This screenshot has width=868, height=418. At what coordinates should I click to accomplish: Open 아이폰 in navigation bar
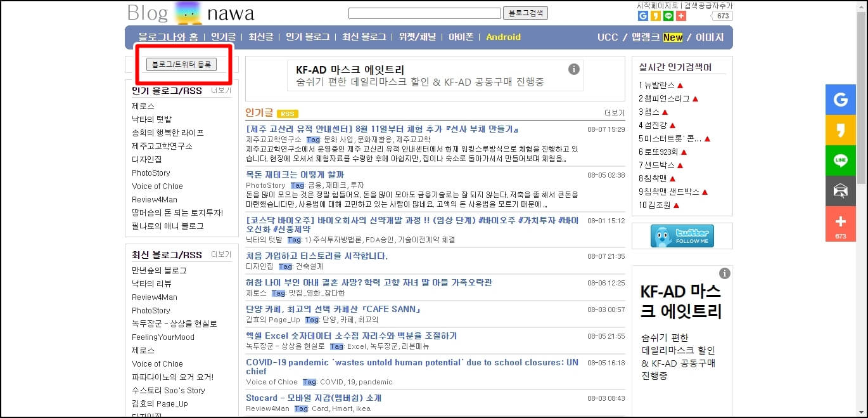tap(461, 37)
